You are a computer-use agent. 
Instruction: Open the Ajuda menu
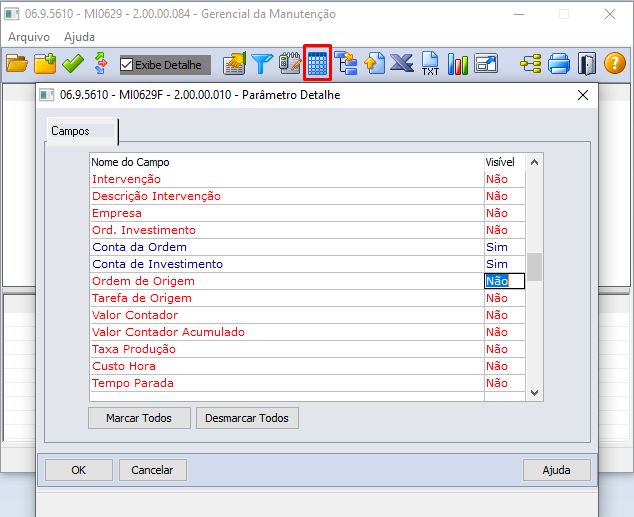click(79, 37)
